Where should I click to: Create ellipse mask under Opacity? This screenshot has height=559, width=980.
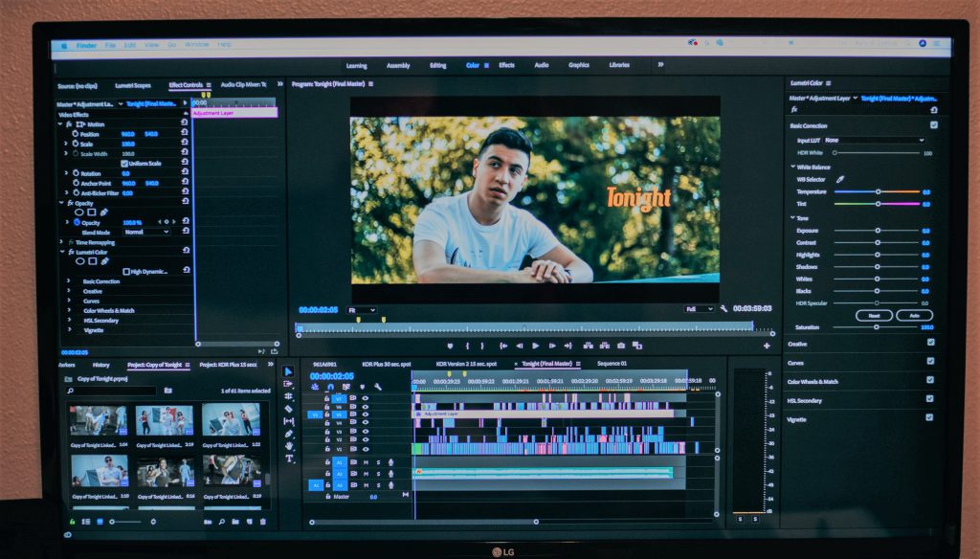click(x=79, y=212)
